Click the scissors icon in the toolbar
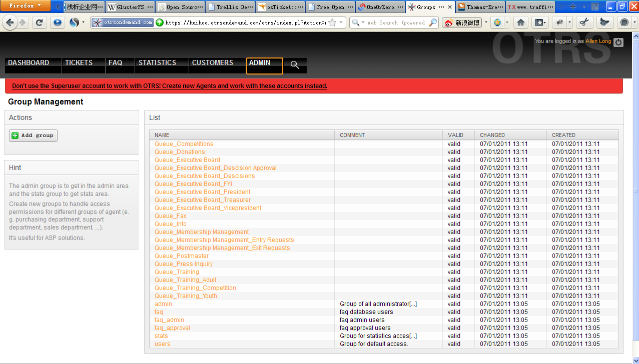639x364 pixels. (583, 22)
